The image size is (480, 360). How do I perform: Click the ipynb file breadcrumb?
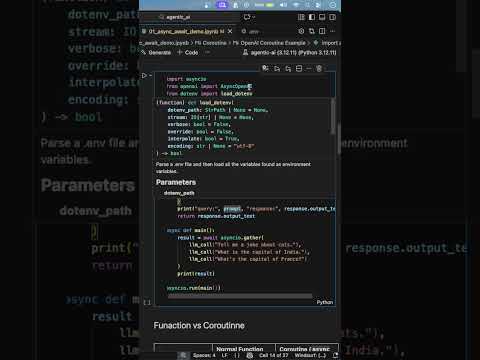164,43
